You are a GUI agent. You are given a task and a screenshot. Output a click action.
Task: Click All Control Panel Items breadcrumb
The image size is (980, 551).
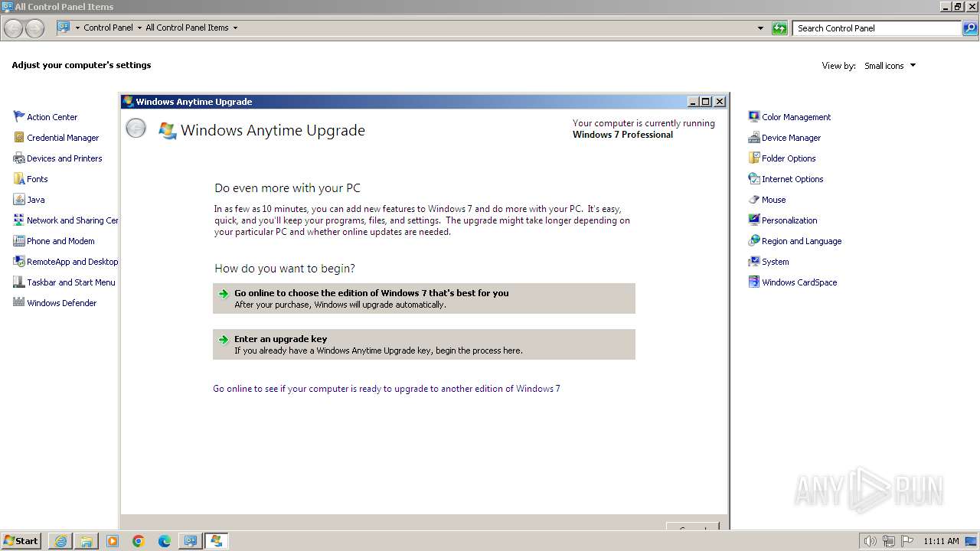click(x=187, y=28)
